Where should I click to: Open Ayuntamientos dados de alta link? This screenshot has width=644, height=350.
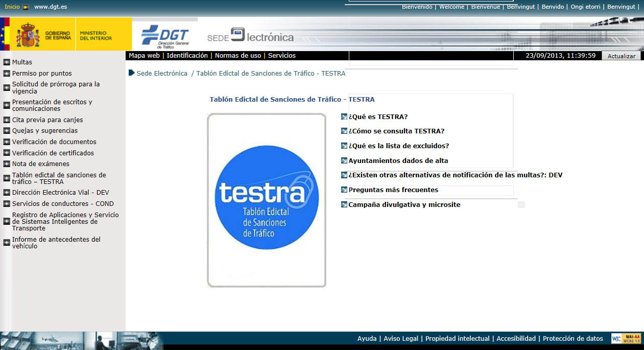click(x=398, y=161)
